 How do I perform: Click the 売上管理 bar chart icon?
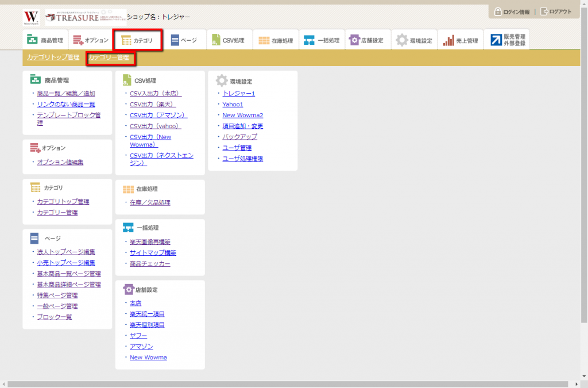tap(449, 40)
